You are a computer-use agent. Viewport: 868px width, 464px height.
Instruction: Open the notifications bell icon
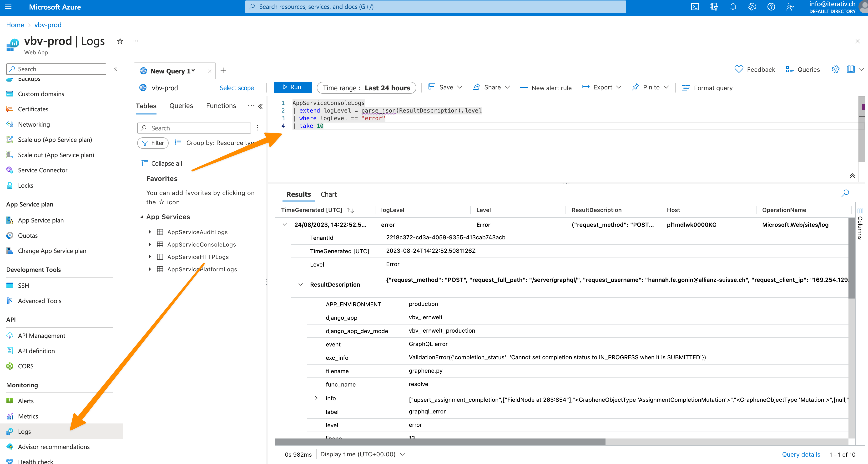(x=733, y=7)
